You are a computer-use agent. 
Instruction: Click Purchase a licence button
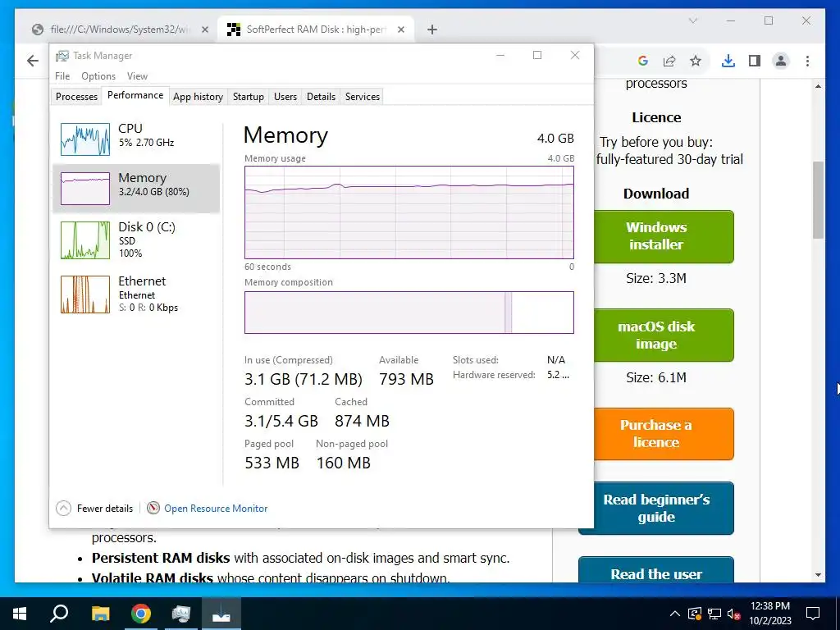click(x=663, y=434)
